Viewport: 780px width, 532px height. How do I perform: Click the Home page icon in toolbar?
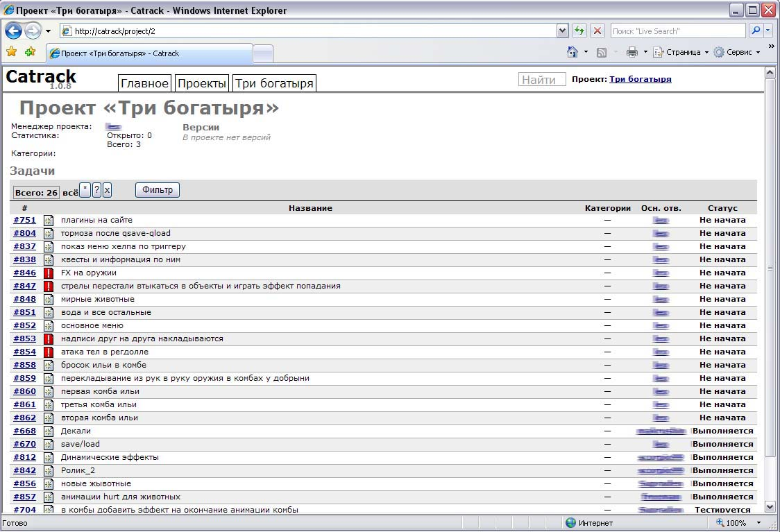[x=573, y=52]
